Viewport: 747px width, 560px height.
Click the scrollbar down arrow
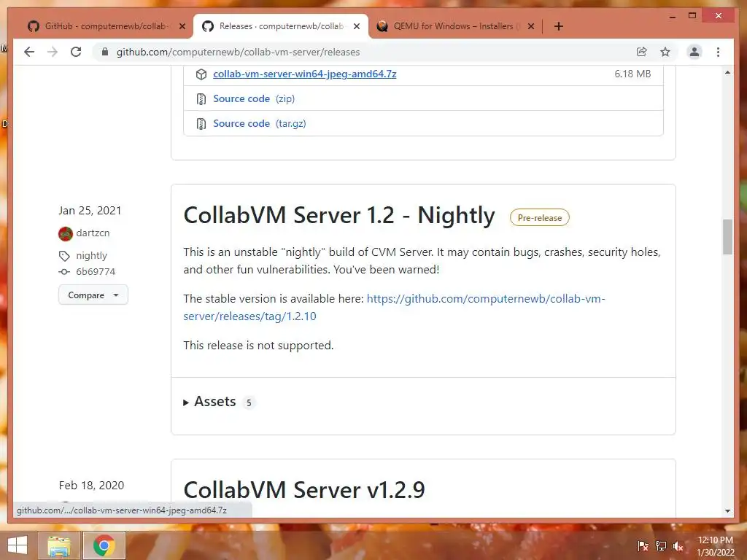coord(727,511)
